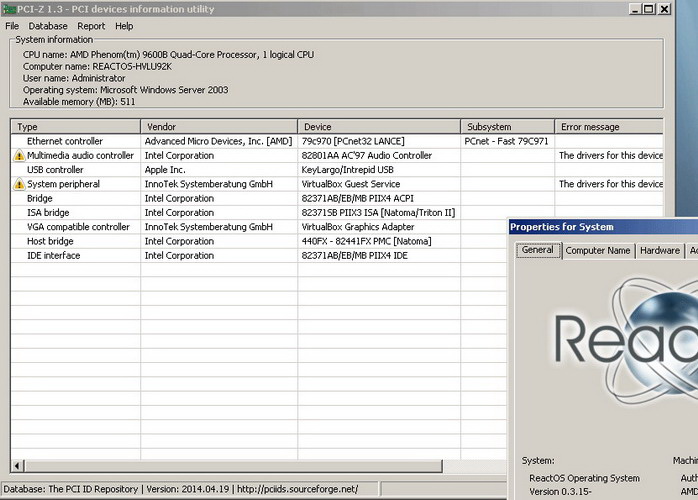
Task: Click the horizontal scrollbar thumb of device list
Action: [233, 466]
